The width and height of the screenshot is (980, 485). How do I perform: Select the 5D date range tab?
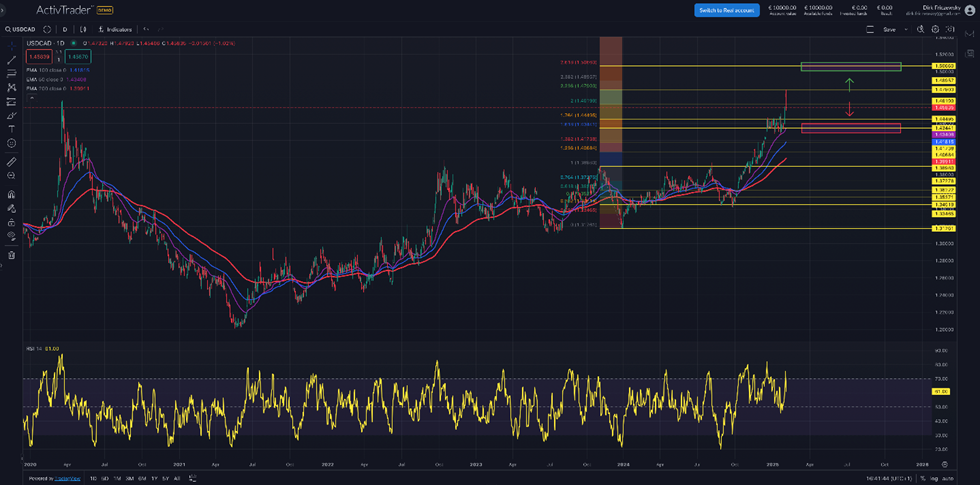(105, 478)
